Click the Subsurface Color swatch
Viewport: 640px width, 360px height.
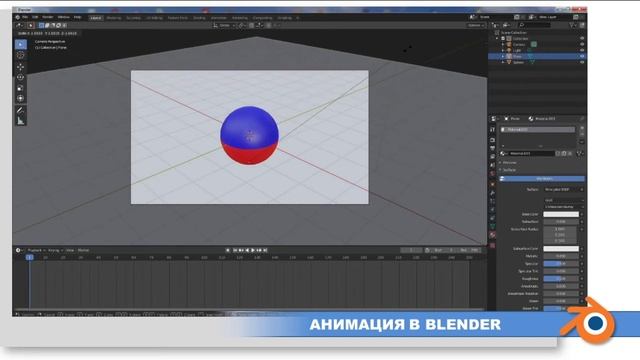point(561,249)
